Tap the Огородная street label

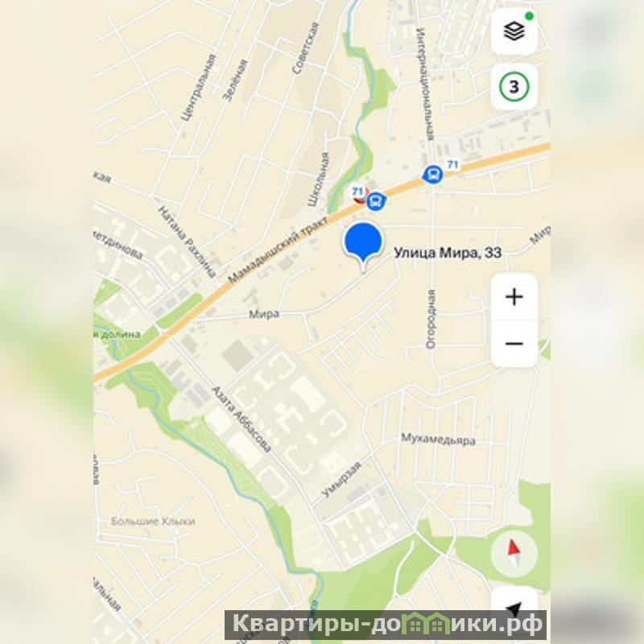pyautogui.click(x=430, y=319)
